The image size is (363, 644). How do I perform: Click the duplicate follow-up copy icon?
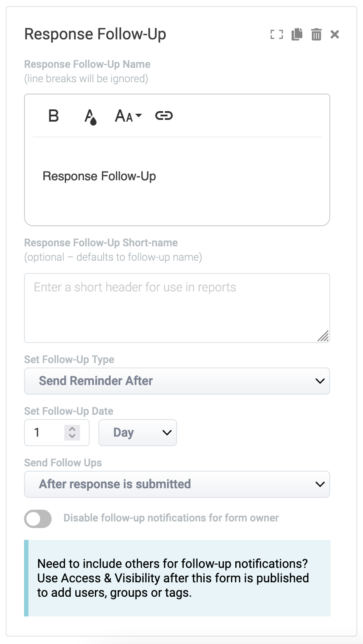point(297,35)
